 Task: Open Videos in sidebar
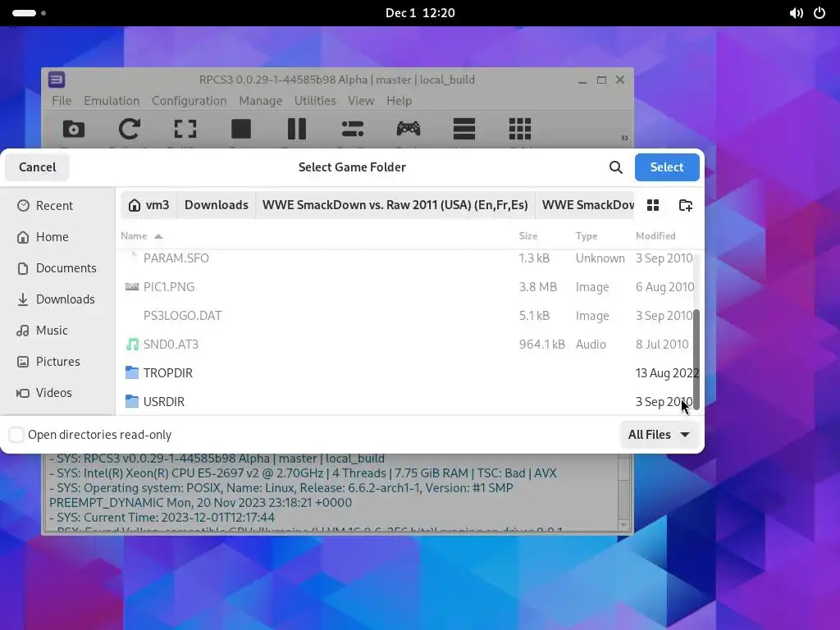58,393
